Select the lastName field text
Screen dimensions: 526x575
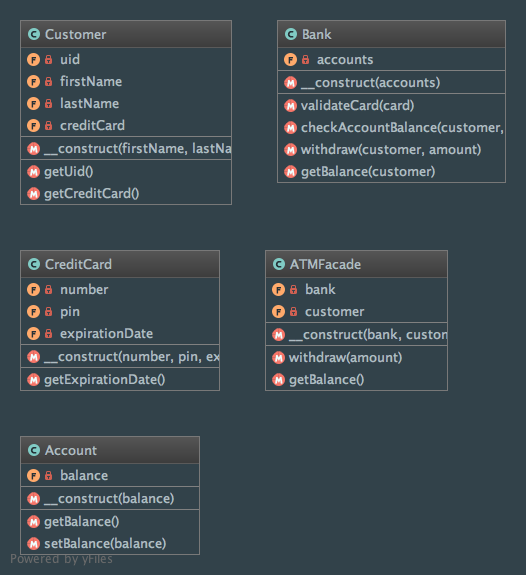click(90, 103)
